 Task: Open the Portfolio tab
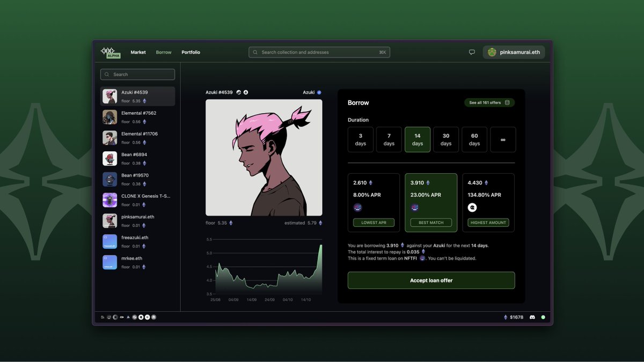191,52
